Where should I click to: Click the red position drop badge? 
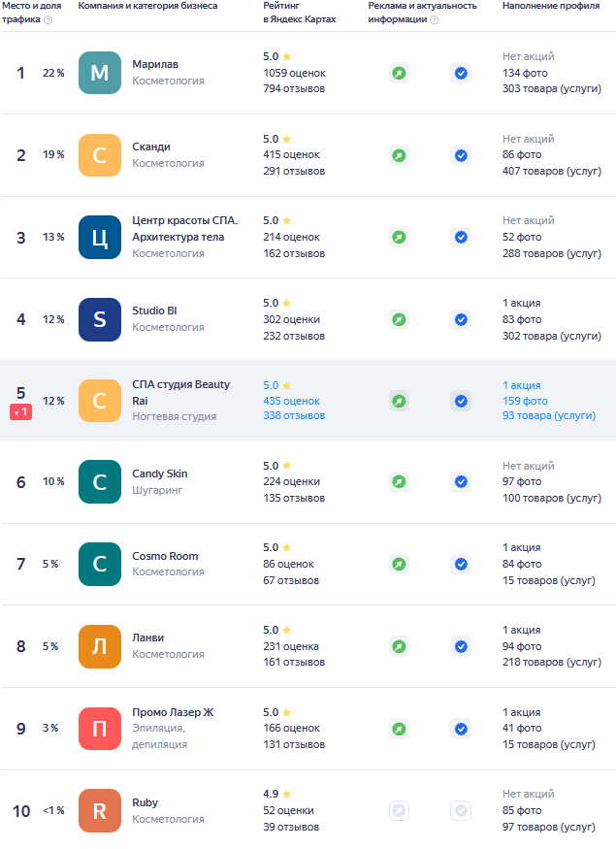point(20,412)
